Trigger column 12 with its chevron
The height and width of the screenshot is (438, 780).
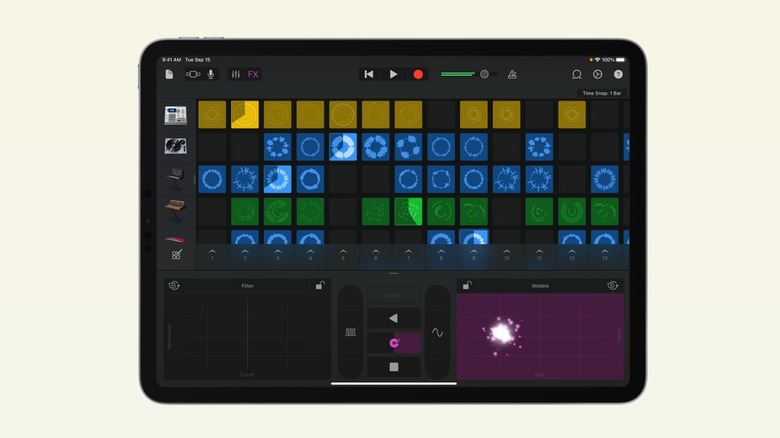point(572,254)
